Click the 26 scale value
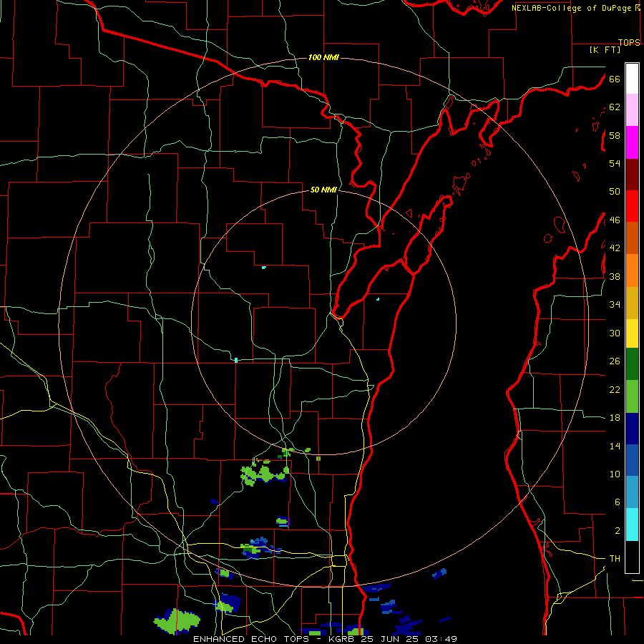The height and width of the screenshot is (644, 644). click(615, 361)
